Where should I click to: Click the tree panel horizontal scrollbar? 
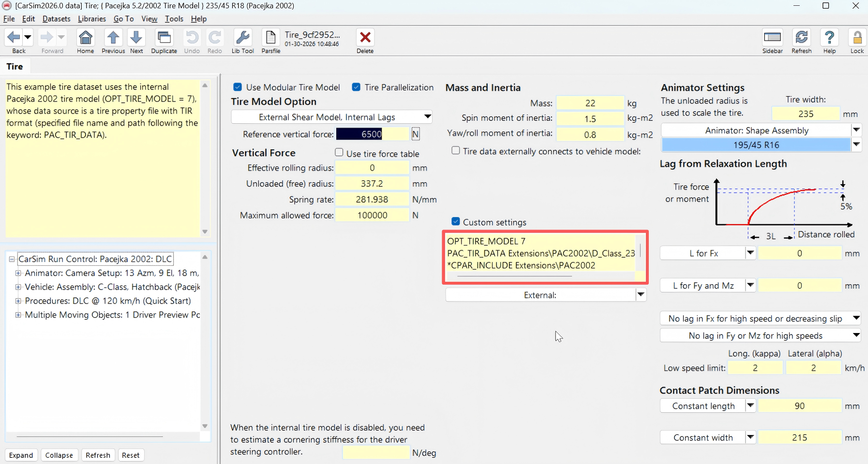[90, 436]
